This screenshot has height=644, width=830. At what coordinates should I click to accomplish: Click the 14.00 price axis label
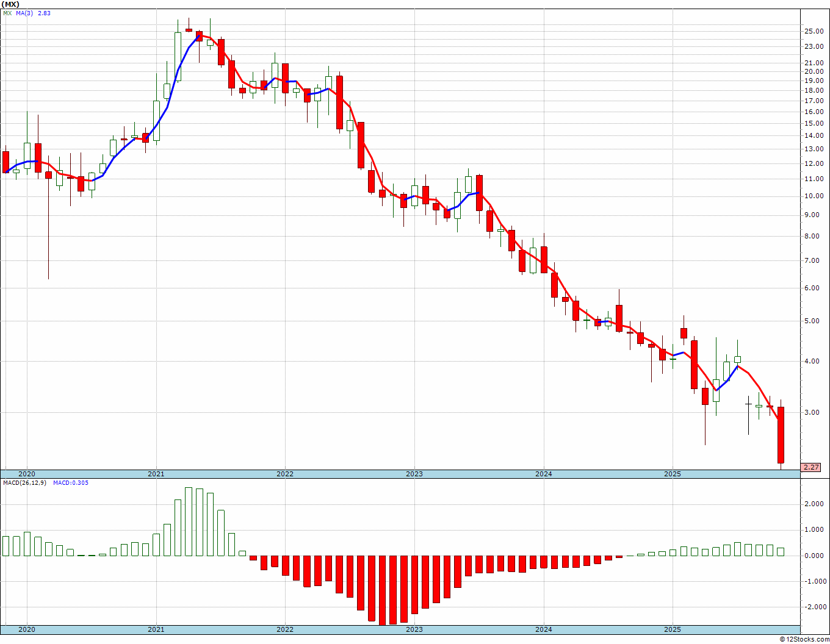(814, 135)
